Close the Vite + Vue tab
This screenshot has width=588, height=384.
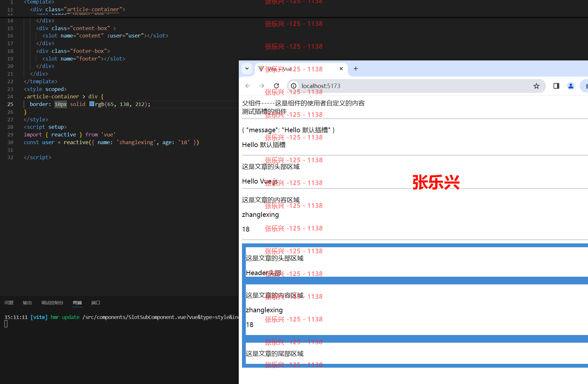click(341, 69)
